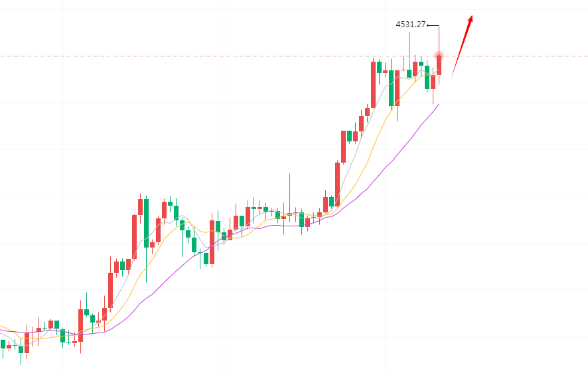Screen dimensions: 588x373
Task: Select the long lower wick under the final candles
Action: point(433,97)
